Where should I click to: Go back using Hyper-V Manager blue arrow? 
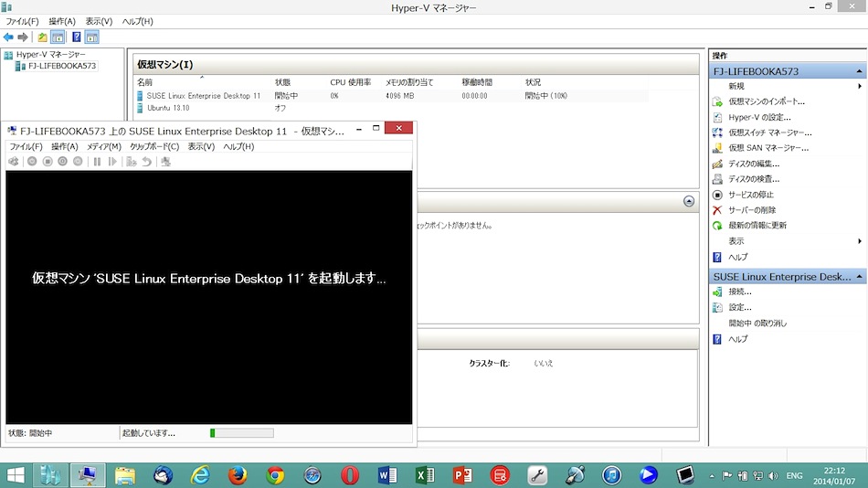[x=8, y=37]
